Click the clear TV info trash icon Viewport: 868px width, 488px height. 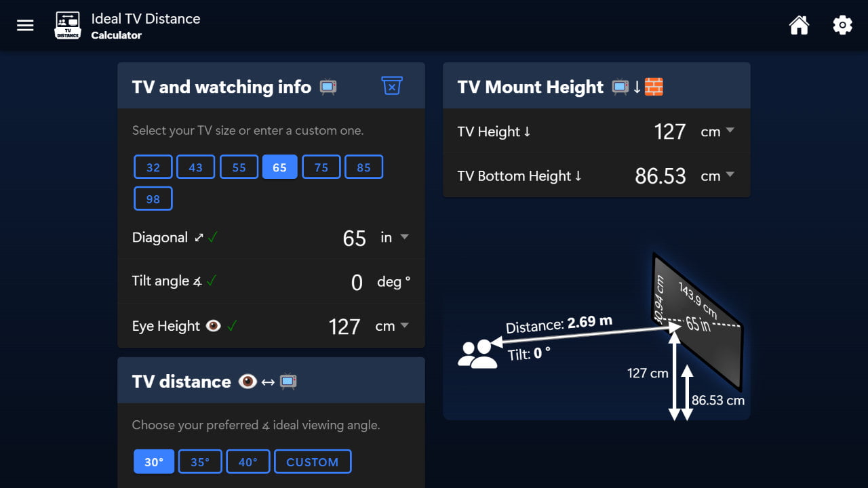tap(392, 86)
